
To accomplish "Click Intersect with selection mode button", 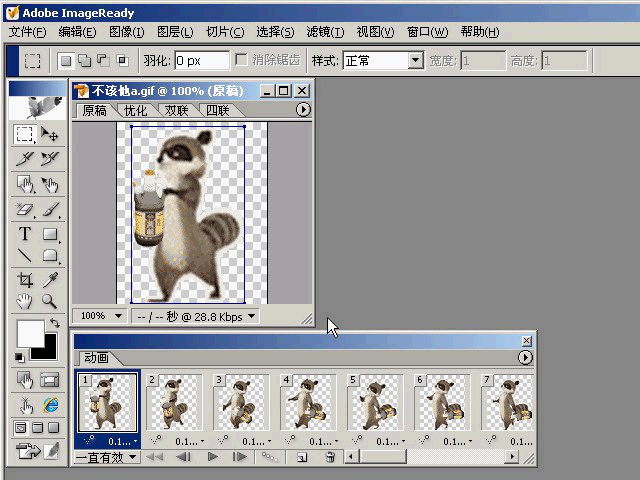I will click(122, 61).
